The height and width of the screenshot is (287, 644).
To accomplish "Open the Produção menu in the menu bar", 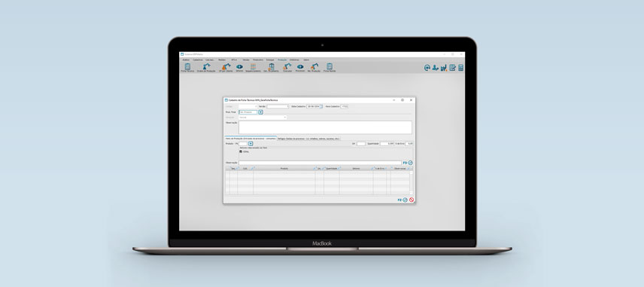I will click(282, 60).
